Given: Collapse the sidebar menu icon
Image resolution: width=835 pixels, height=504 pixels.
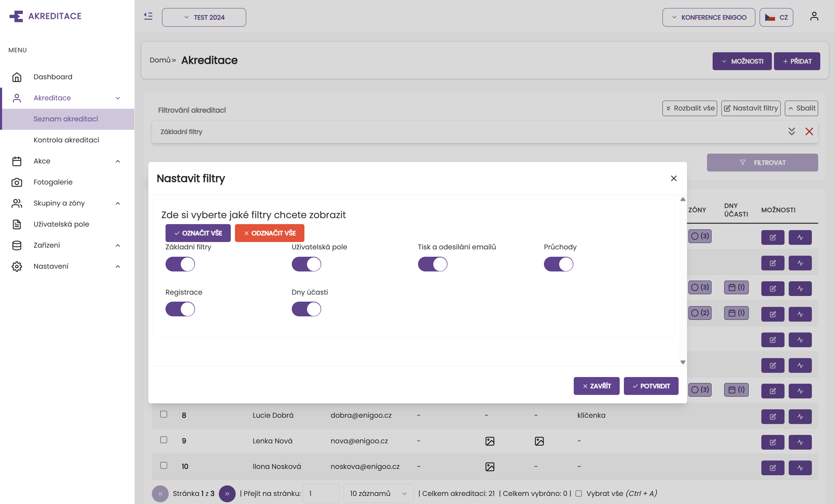Looking at the screenshot, I should [x=148, y=16].
